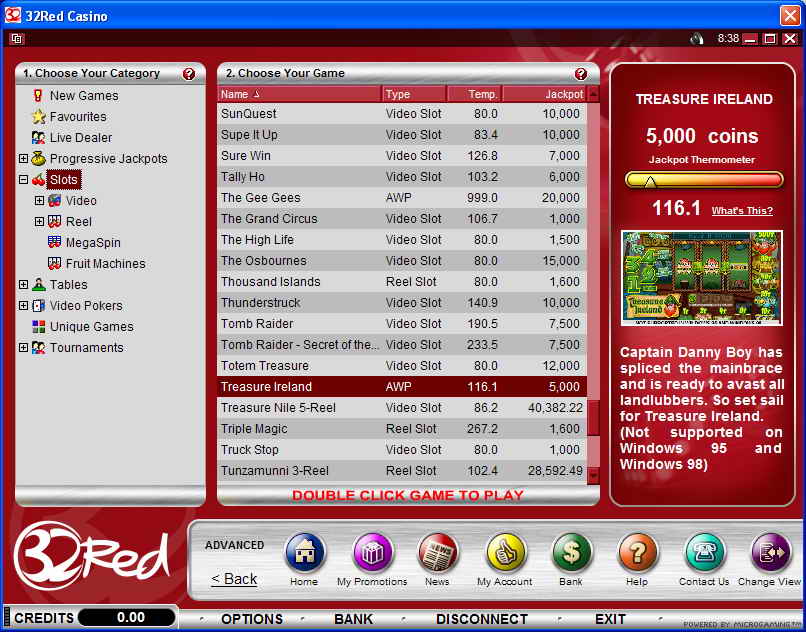The width and height of the screenshot is (806, 632).
Task: Open the Home icon button
Action: tap(304, 553)
